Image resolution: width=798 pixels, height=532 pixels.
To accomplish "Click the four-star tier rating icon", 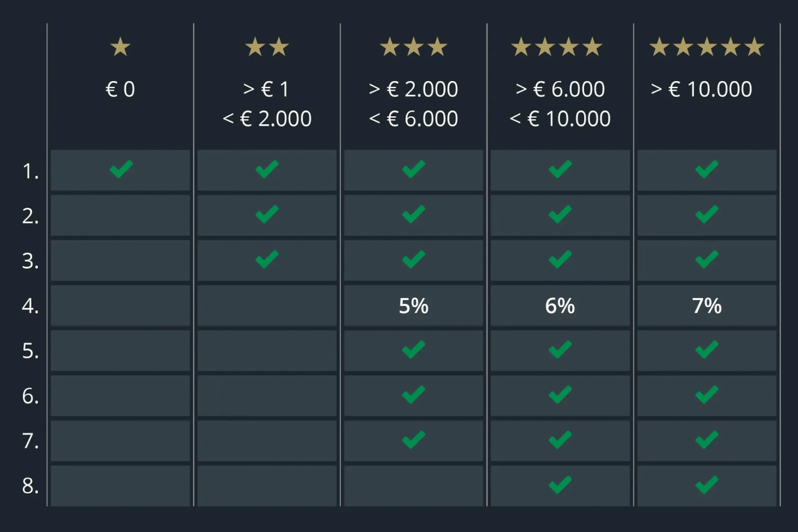I will click(x=557, y=47).
